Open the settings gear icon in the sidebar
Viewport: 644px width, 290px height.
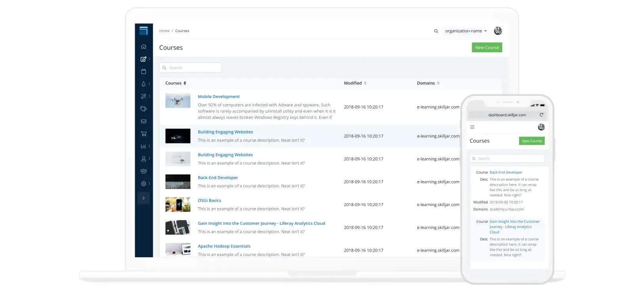pos(143,183)
